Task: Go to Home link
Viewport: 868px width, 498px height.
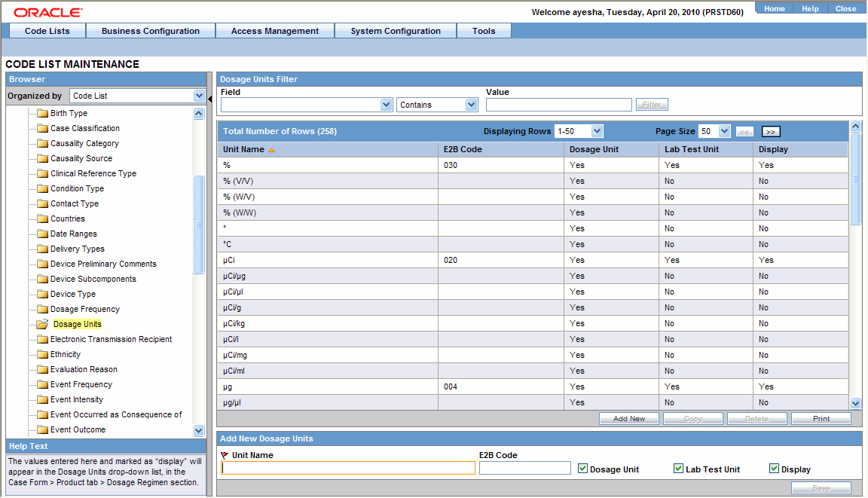Action: [x=775, y=9]
